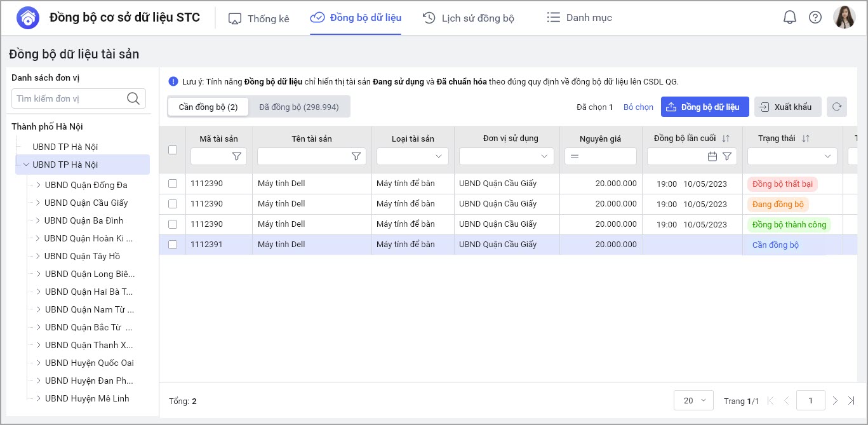Check the row with asset code 1112391

(173, 245)
